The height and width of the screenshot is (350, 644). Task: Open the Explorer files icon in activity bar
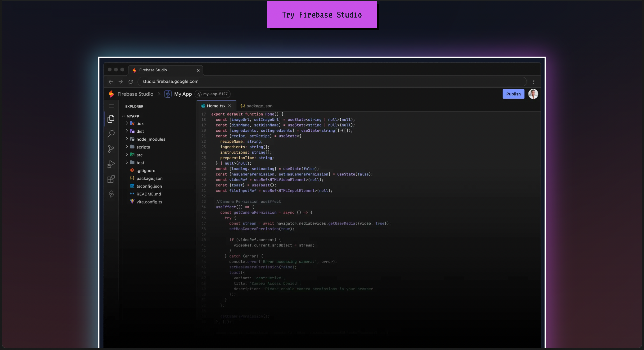point(111,119)
